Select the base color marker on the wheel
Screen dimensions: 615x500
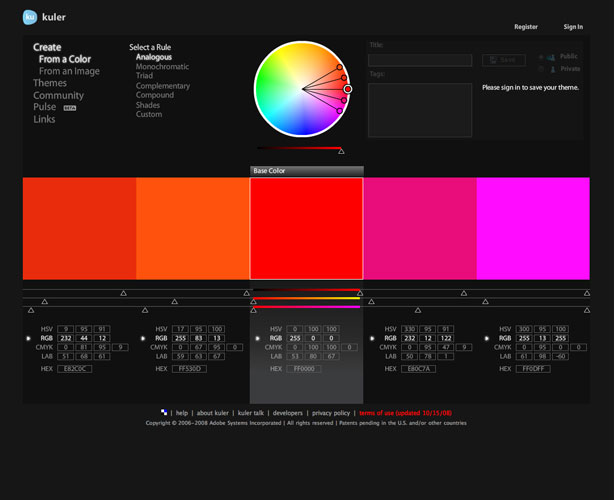coord(348,89)
